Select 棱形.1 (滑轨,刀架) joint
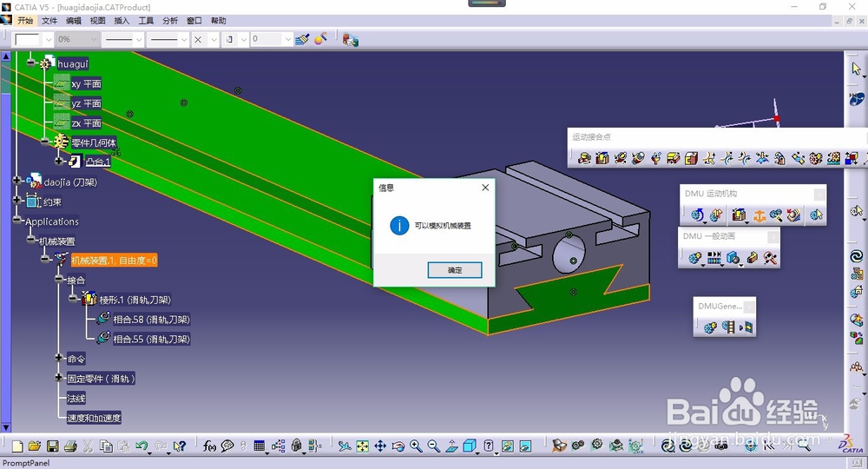 (x=135, y=300)
